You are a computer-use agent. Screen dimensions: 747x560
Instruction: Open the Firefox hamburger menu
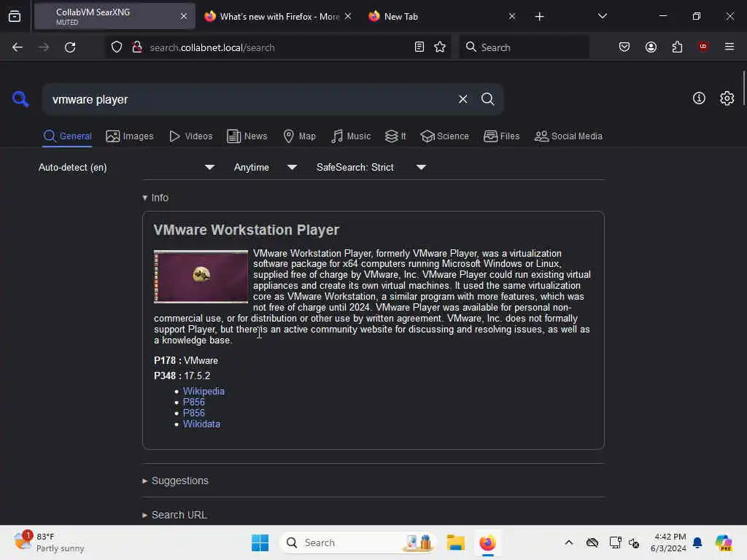click(x=729, y=47)
